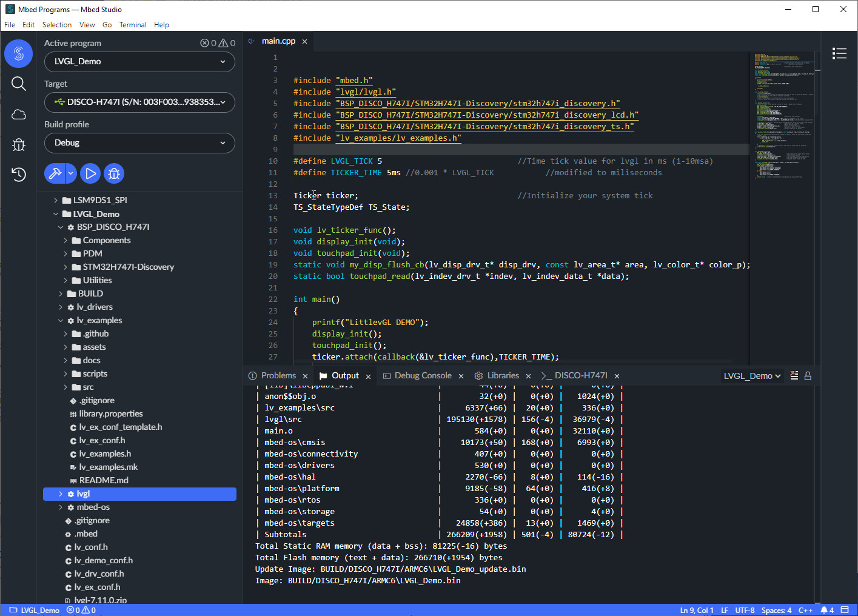858x616 pixels.
Task: Open the Build profile Debug dropdown
Action: [x=139, y=143]
